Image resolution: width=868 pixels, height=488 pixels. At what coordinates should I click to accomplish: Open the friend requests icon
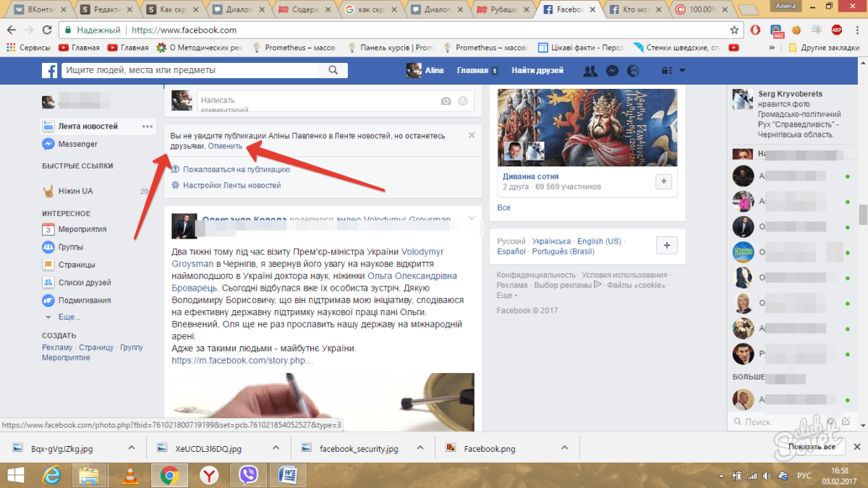[x=590, y=71]
